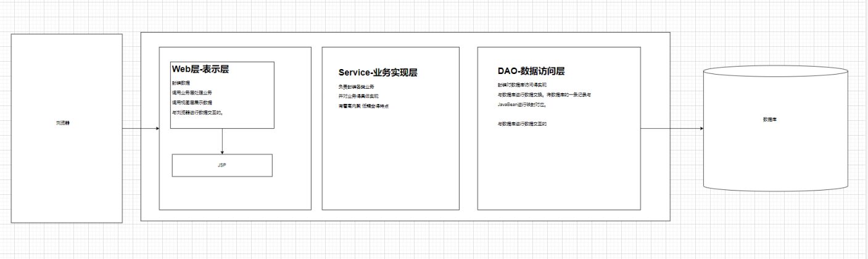Viewport: 868px width, 259px height.
Task: Select the arrow pointing to 数据库
Action: coord(671,129)
